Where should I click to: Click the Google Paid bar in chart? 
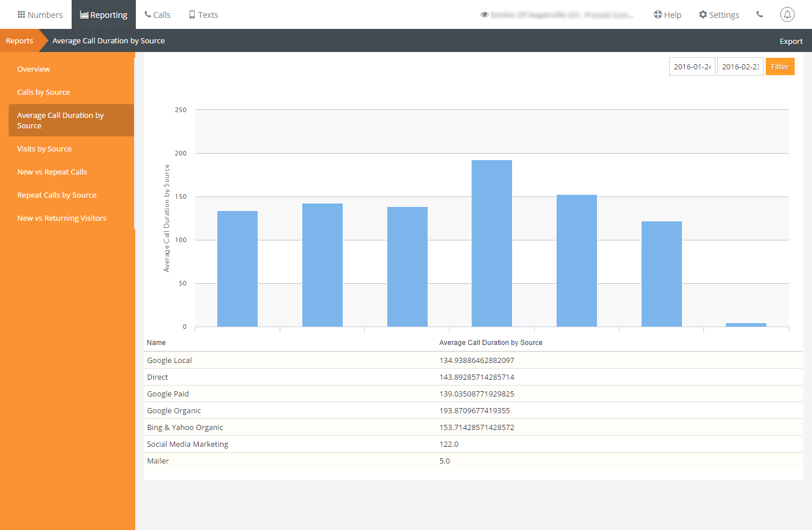(x=407, y=266)
